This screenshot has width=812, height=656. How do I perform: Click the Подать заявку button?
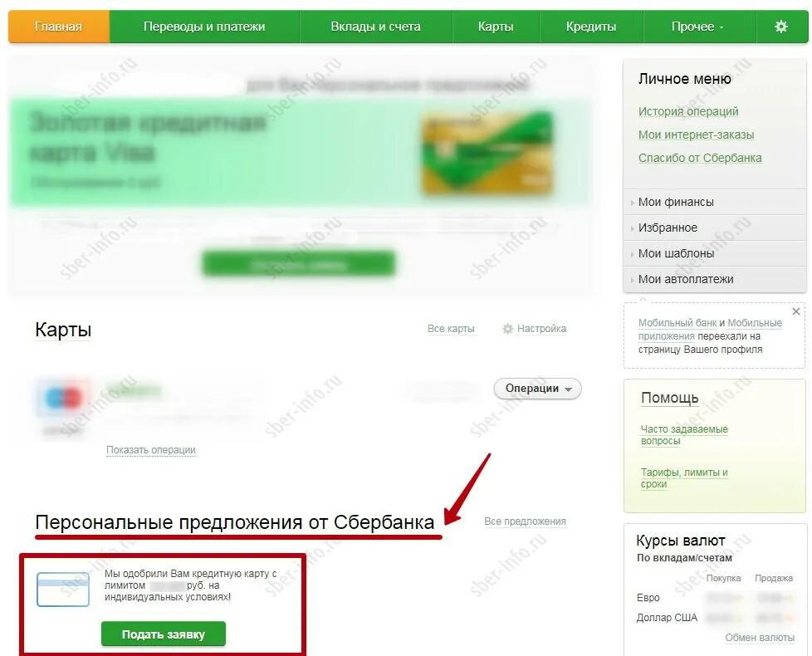click(164, 634)
